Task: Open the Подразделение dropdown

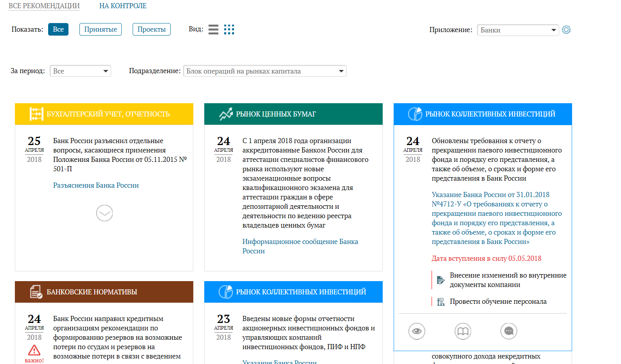Action: coord(265,71)
